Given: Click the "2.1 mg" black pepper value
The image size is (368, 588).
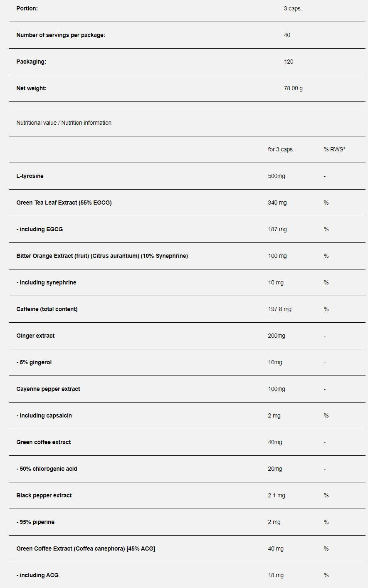Looking at the screenshot, I should [277, 495].
